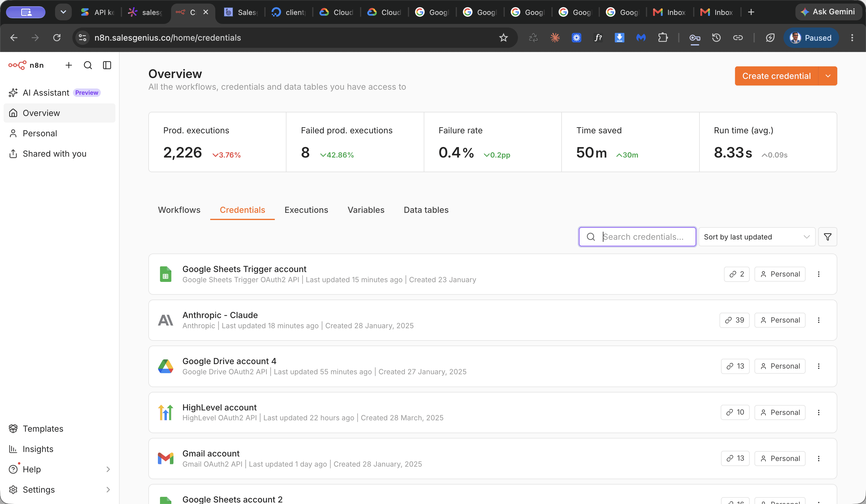Select Overview in the sidebar
866x504 pixels.
point(60,113)
